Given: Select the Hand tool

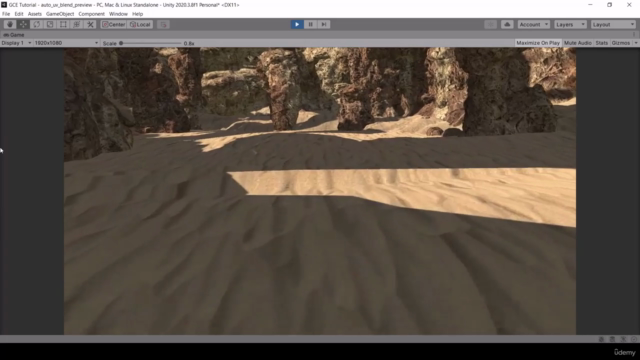Looking at the screenshot, I should click(x=10, y=24).
